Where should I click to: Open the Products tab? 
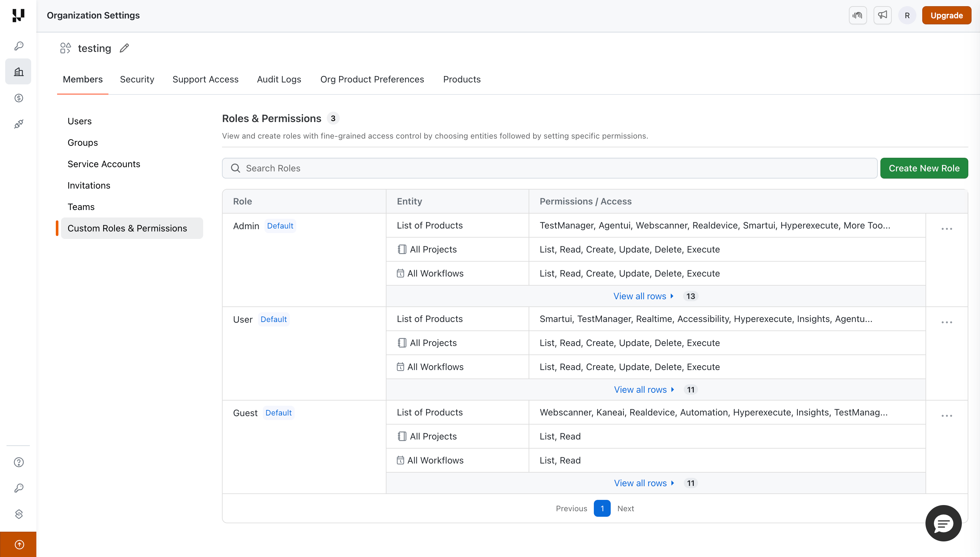(461, 79)
